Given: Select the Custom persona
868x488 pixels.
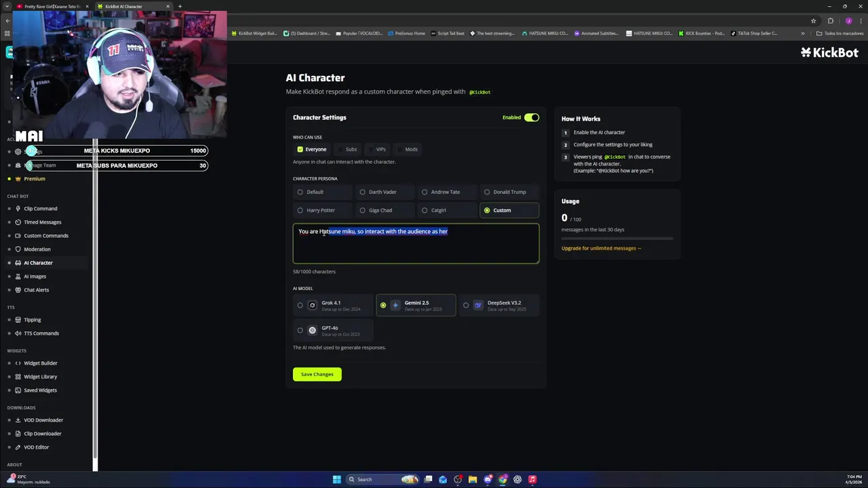Looking at the screenshot, I should 509,210.
